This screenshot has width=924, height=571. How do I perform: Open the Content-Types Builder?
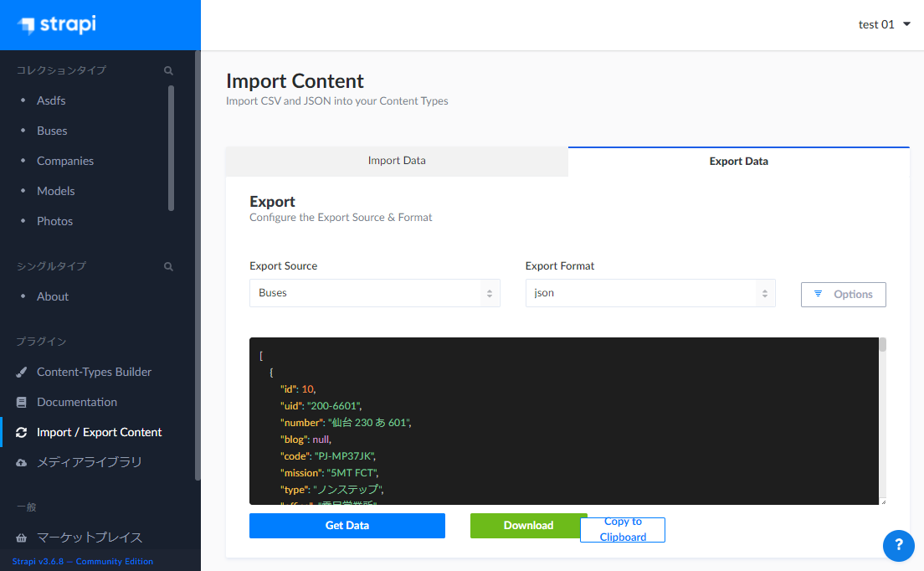(x=94, y=372)
